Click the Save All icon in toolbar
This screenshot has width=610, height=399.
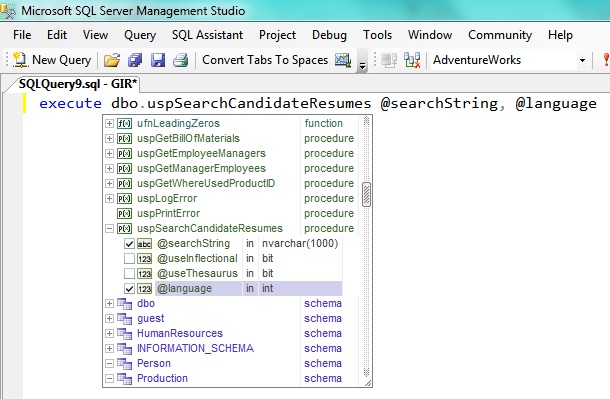[135, 60]
